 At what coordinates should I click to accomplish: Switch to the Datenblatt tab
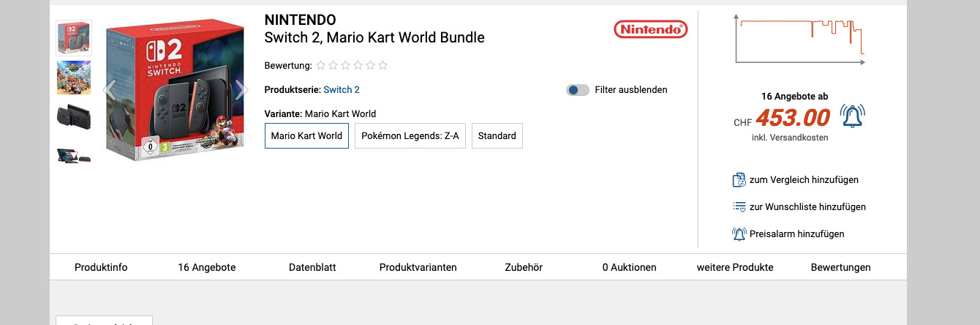click(312, 267)
